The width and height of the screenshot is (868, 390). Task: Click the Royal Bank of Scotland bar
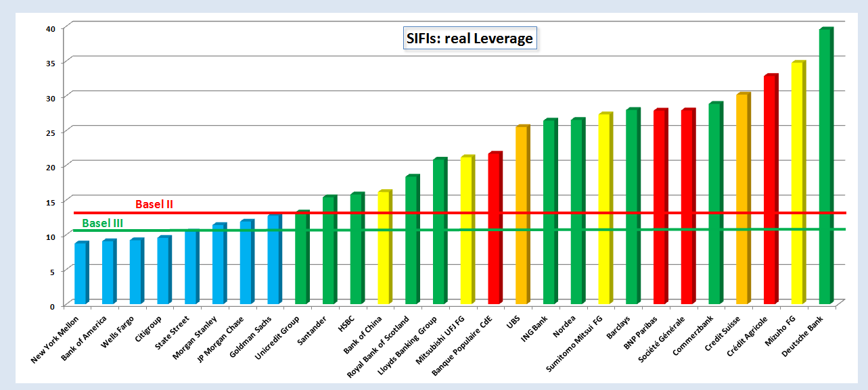click(x=413, y=239)
